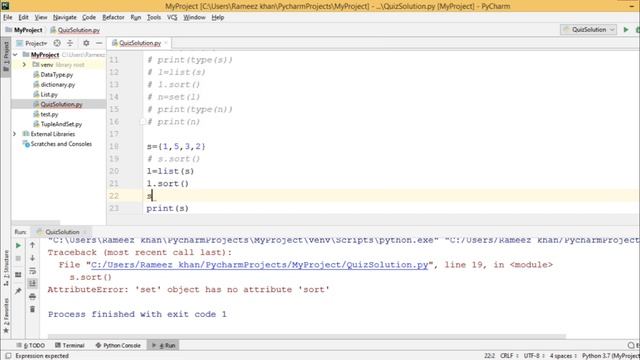Viewport: 640px width, 360px height.
Task: Open the Favorites side tab
Action: (x=6, y=316)
